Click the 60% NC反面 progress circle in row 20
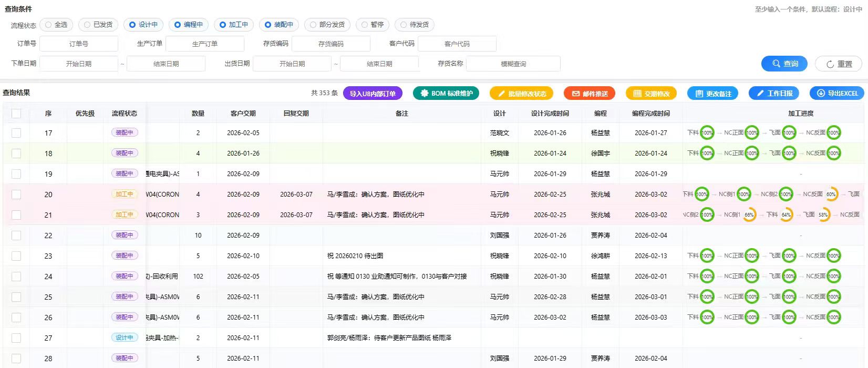The width and height of the screenshot is (868, 368). [x=831, y=194]
